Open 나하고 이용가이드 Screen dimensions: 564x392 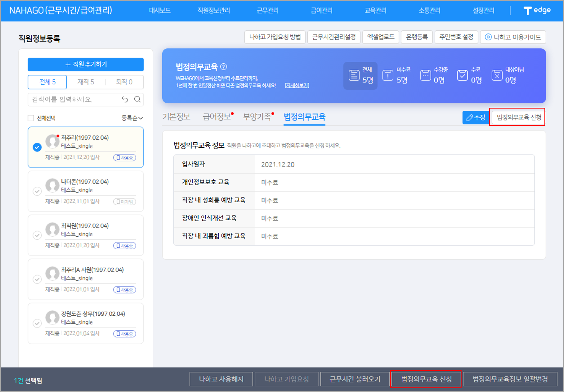[513, 37]
